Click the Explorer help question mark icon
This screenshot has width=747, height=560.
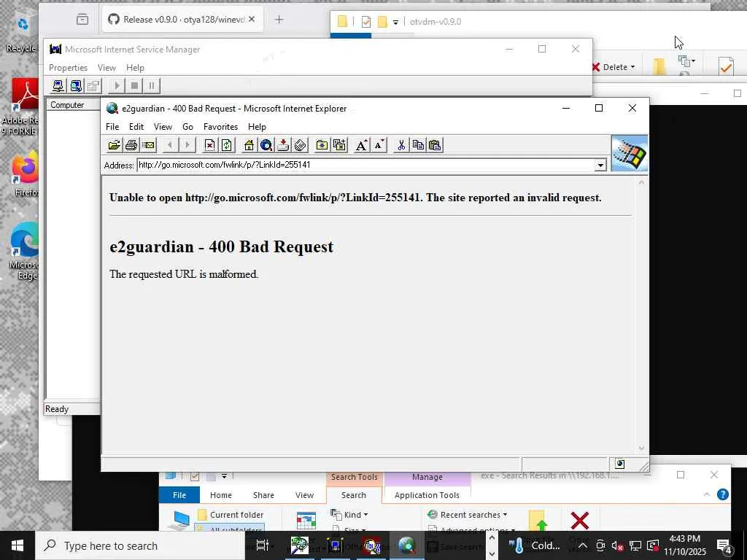point(723,495)
